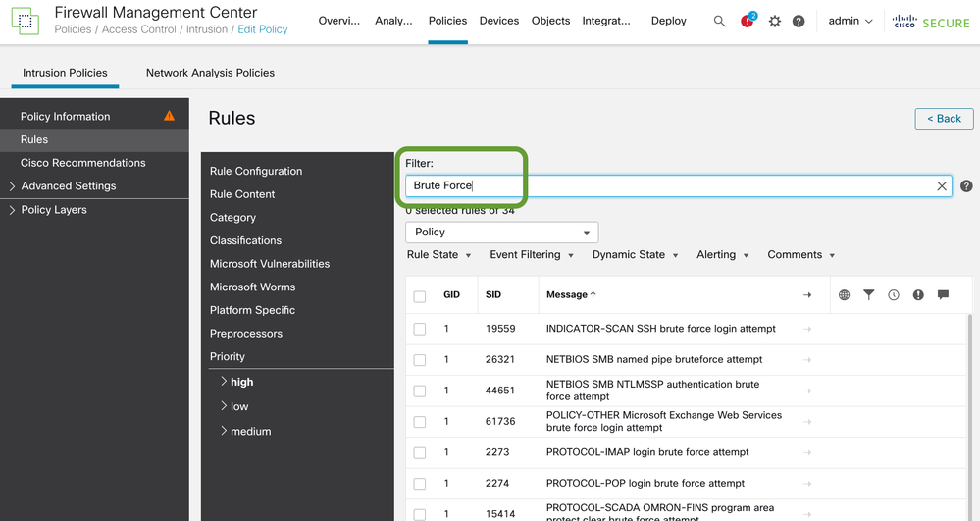
Task: Click the Filter text input field
Action: point(679,185)
